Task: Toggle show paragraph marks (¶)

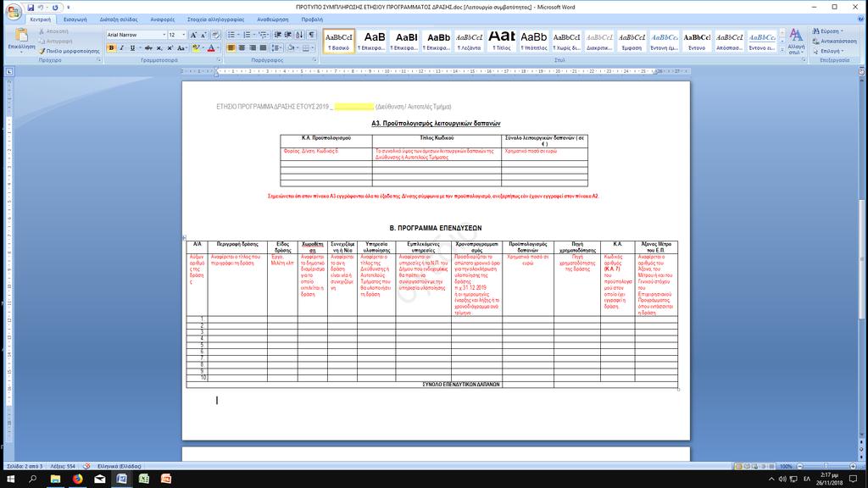Action: (312, 35)
